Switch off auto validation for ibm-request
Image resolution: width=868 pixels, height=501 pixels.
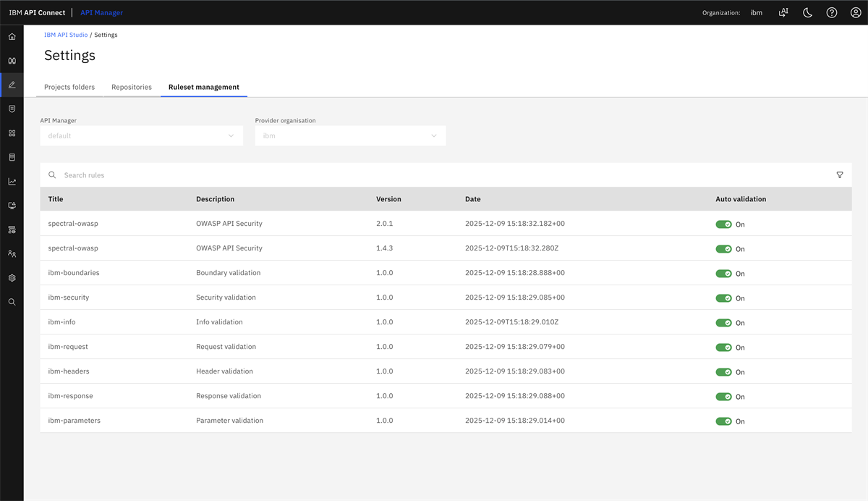(x=723, y=348)
